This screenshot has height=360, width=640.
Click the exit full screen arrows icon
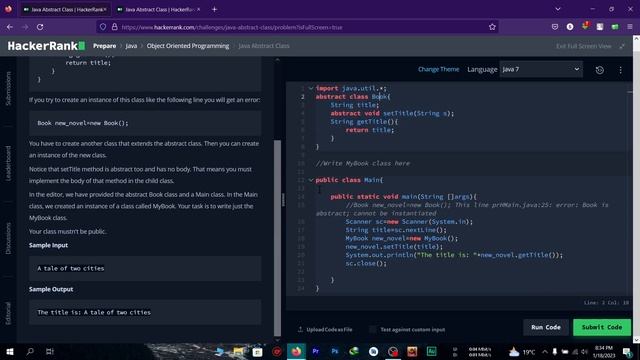click(622, 46)
